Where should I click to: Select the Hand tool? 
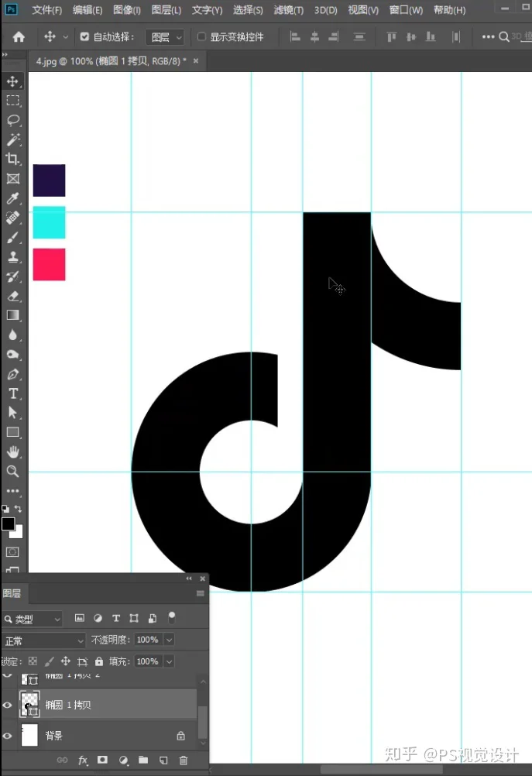coord(13,452)
